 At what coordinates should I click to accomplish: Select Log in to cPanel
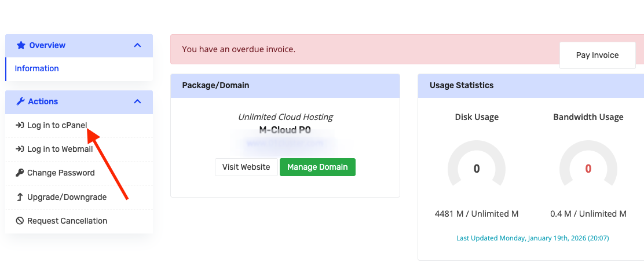pyautogui.click(x=79, y=125)
